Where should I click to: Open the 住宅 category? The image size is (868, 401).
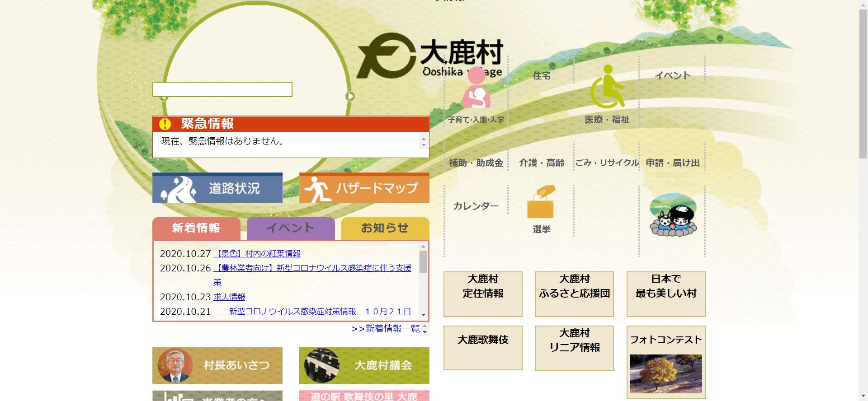[x=541, y=76]
